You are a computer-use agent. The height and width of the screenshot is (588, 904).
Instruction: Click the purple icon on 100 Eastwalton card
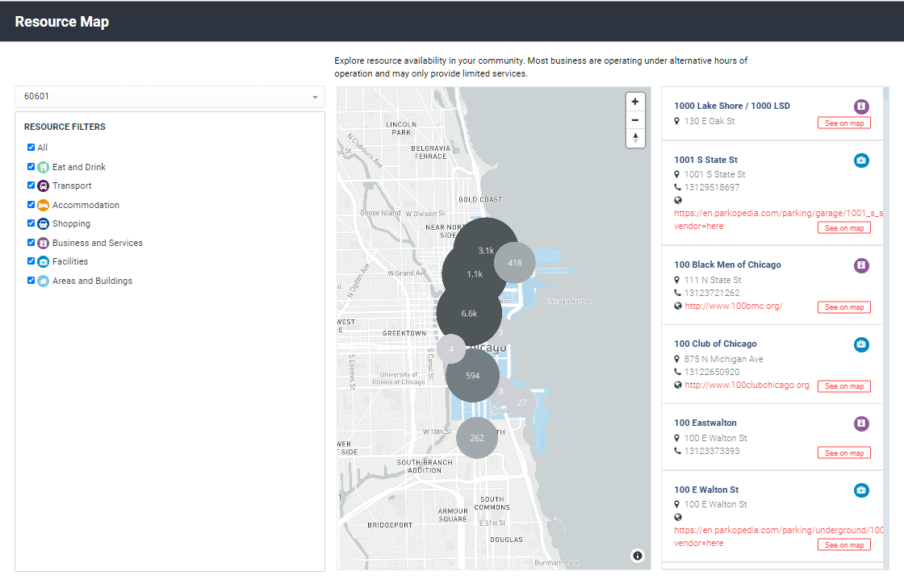pos(861,424)
